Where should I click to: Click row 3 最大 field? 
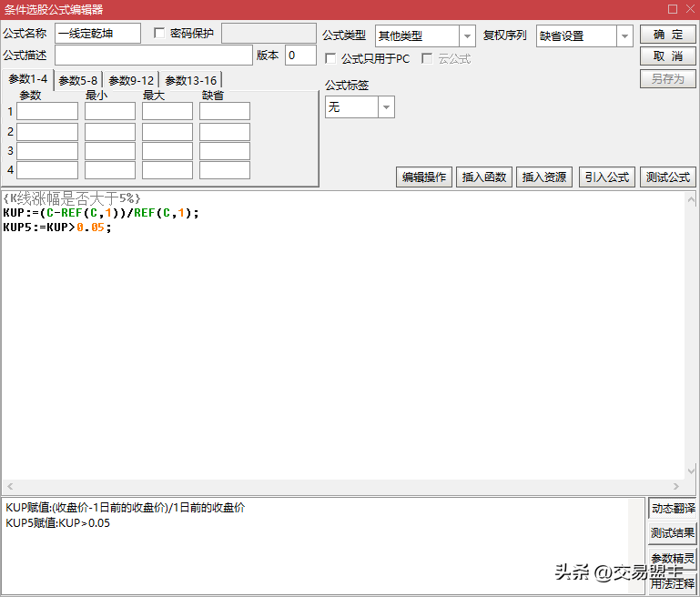(x=167, y=151)
